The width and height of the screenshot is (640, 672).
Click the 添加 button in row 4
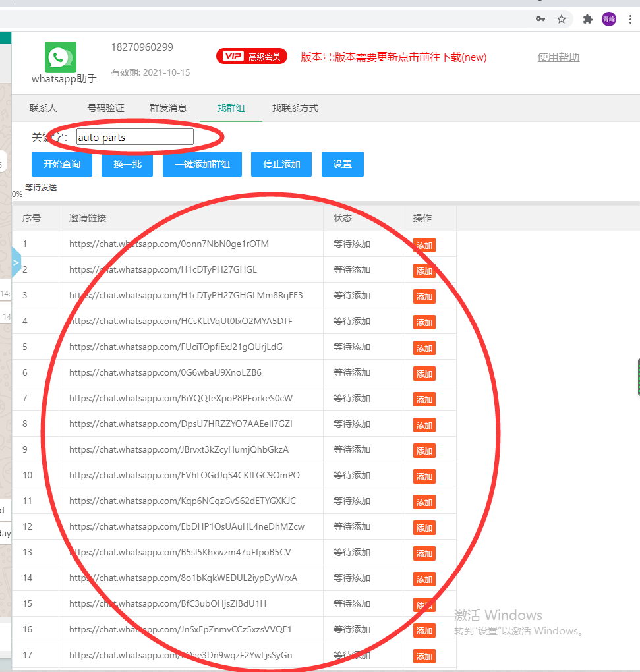(424, 322)
